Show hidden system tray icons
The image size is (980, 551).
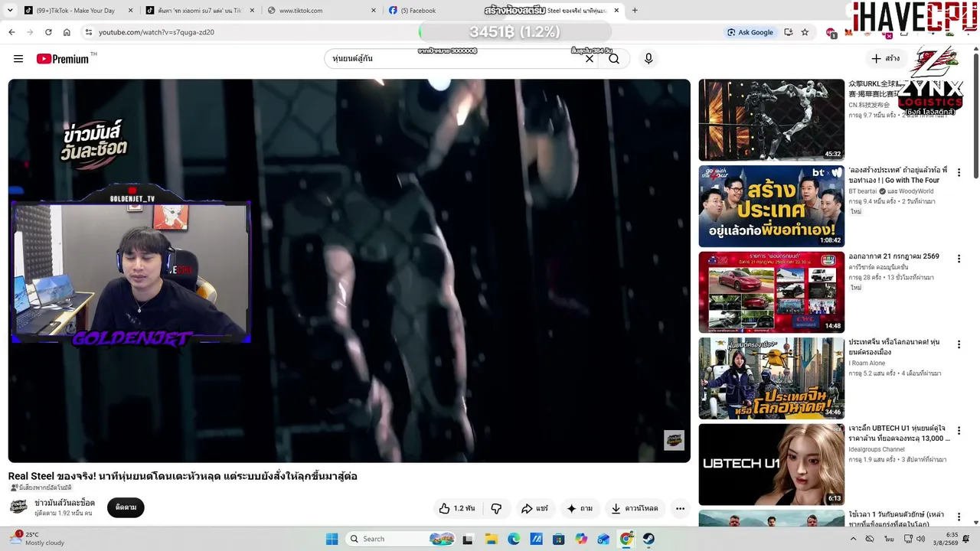853,539
